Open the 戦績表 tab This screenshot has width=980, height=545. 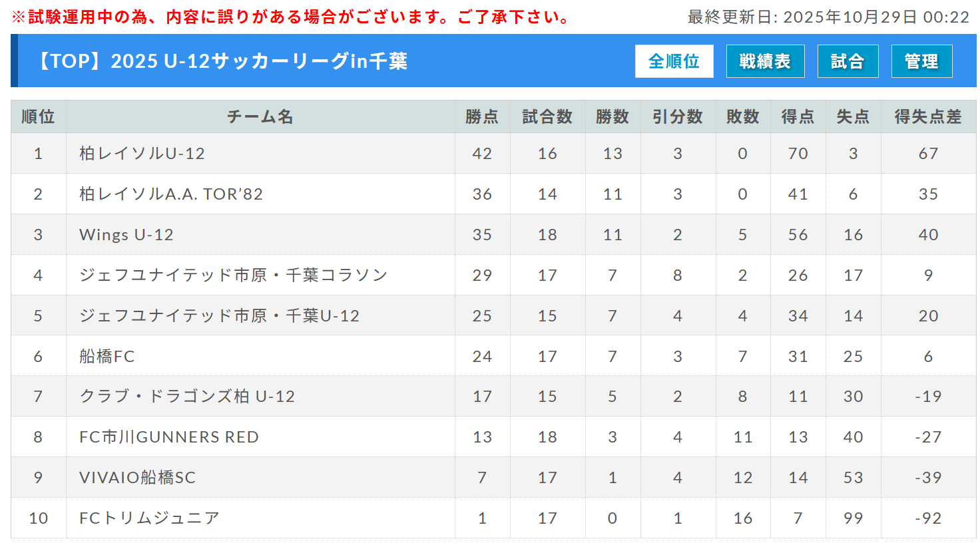765,61
